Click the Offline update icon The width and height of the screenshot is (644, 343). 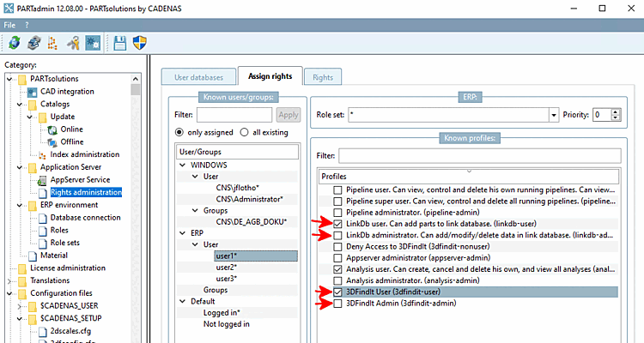coord(52,142)
